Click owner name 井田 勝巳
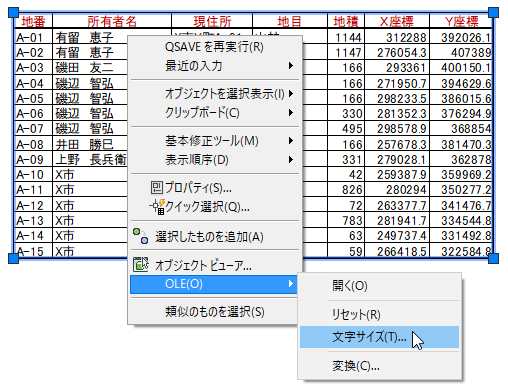The height and width of the screenshot is (388, 508). pyautogui.click(x=84, y=144)
